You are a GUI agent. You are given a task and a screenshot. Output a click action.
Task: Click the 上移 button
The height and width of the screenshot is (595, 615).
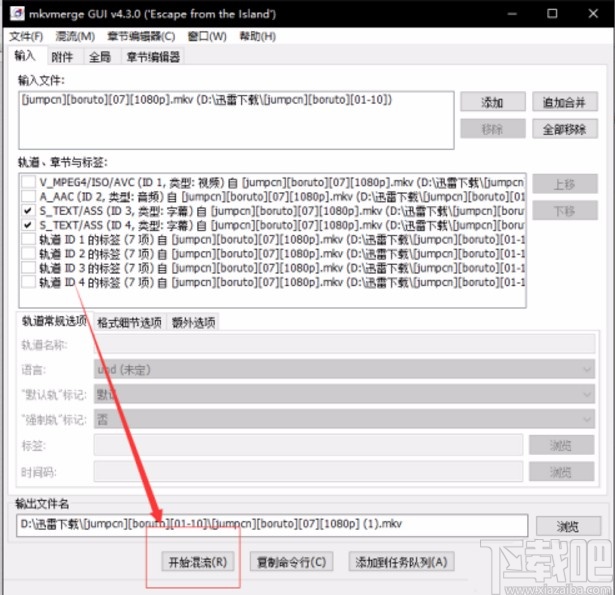[565, 184]
